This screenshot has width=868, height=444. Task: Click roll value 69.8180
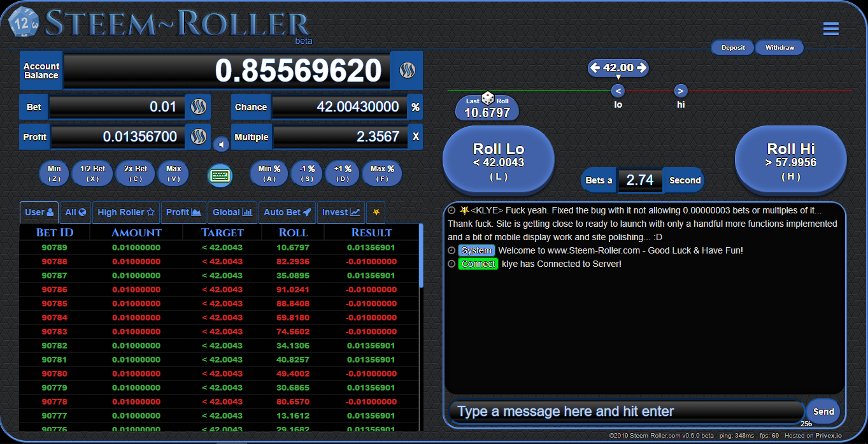(x=293, y=318)
